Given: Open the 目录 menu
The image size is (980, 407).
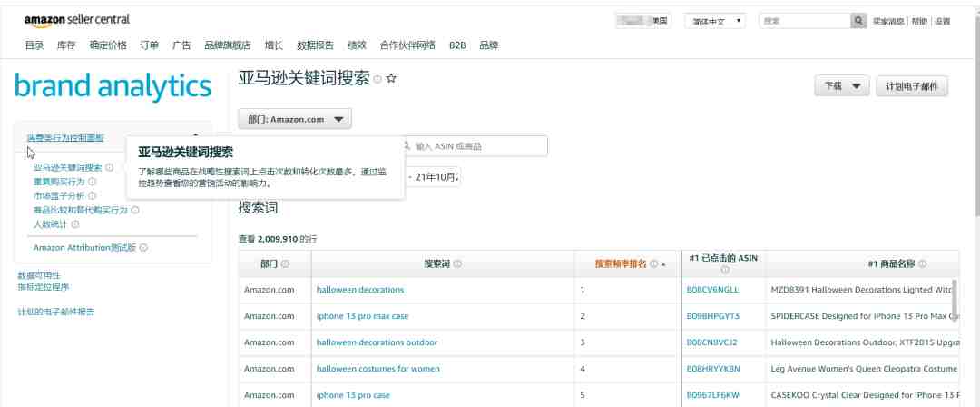Looking at the screenshot, I should click(34, 45).
